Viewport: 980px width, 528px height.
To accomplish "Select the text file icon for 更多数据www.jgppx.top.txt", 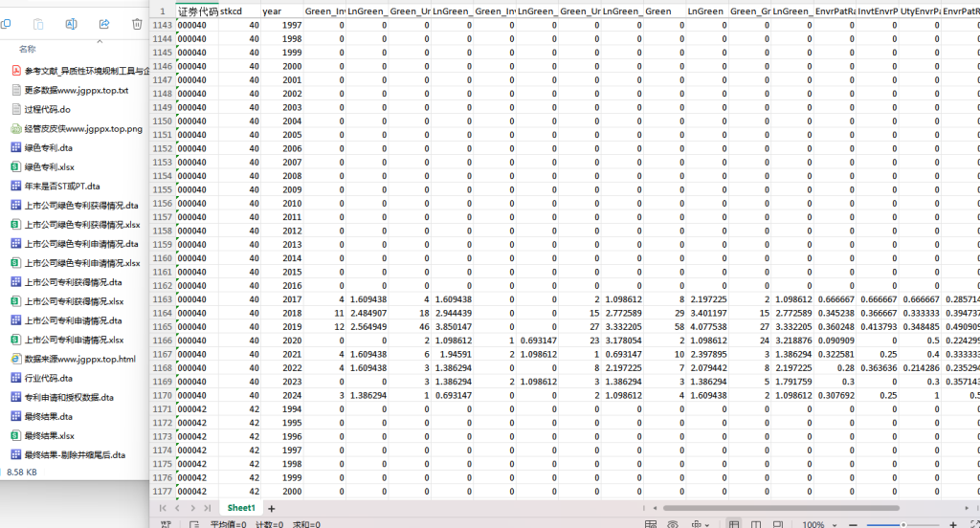I will [16, 90].
